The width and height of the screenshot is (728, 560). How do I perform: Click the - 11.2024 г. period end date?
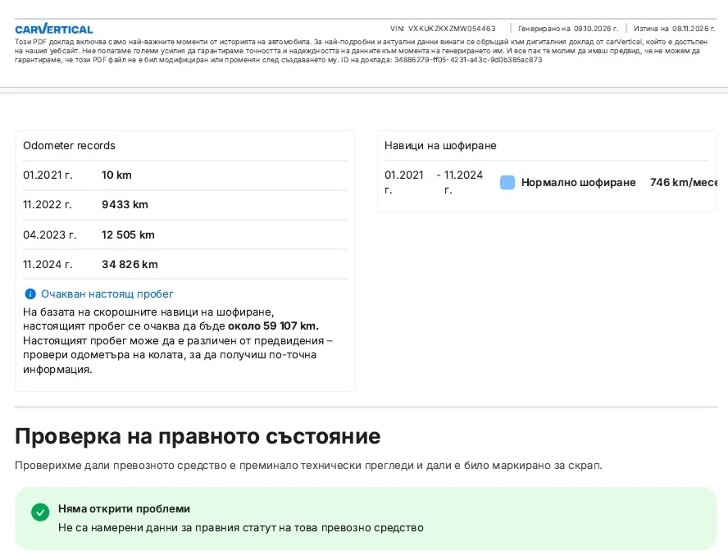(460, 182)
